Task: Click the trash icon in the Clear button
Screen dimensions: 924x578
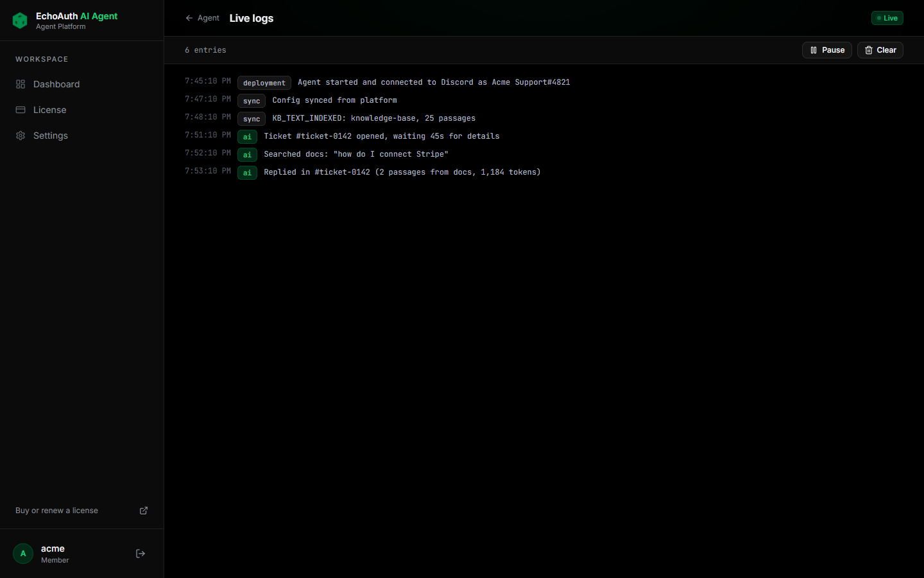Action: coord(869,50)
